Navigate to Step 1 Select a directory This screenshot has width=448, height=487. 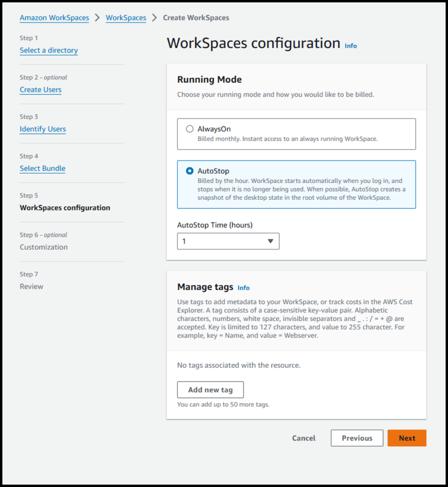click(49, 50)
